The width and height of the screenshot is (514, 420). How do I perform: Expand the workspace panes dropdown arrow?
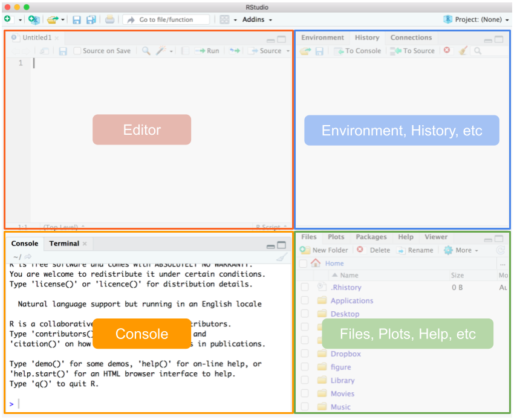[235, 20]
